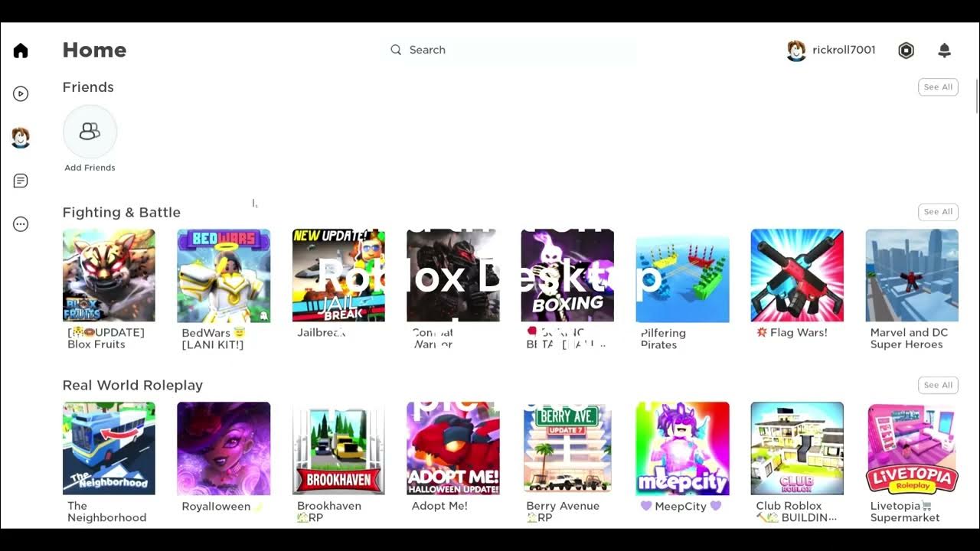The image size is (980, 551).
Task: Open the Pilfering Pirates game thumbnail
Action: pyautogui.click(x=682, y=276)
